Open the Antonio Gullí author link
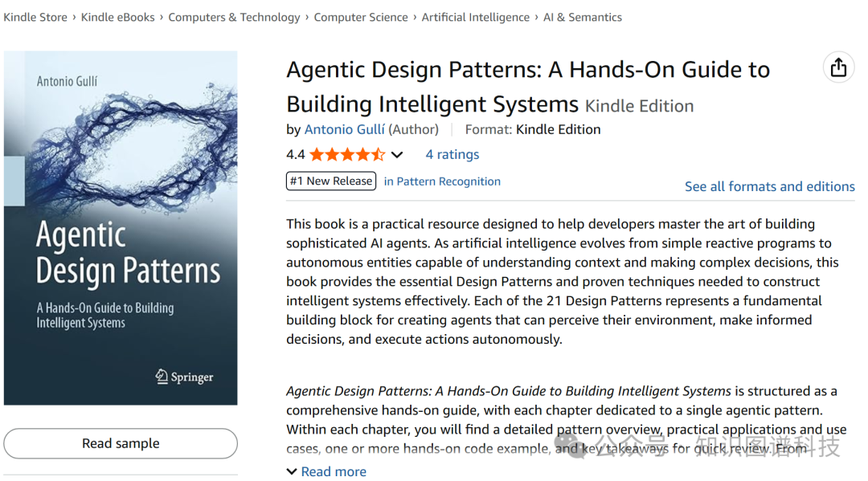This screenshot has width=868, height=481. pos(344,129)
